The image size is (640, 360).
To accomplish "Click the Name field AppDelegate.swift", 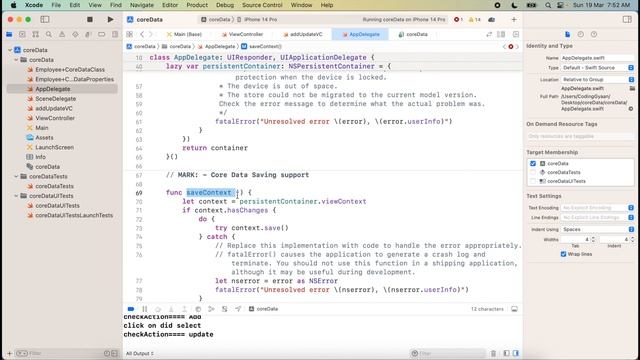I will [598, 58].
